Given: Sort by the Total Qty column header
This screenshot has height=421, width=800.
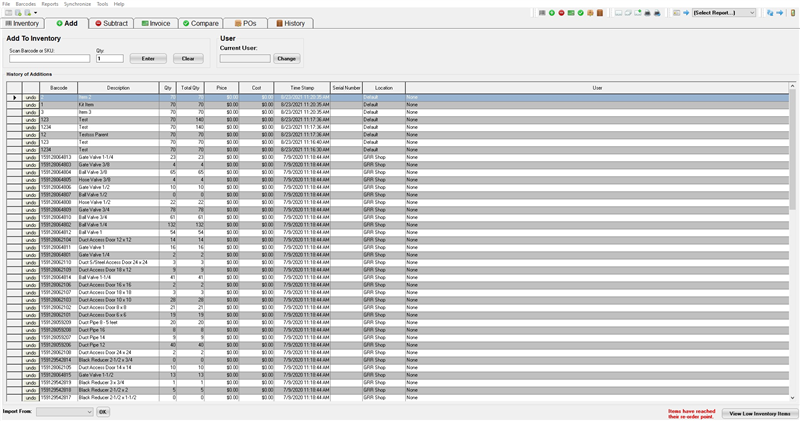Looking at the screenshot, I should (190, 88).
